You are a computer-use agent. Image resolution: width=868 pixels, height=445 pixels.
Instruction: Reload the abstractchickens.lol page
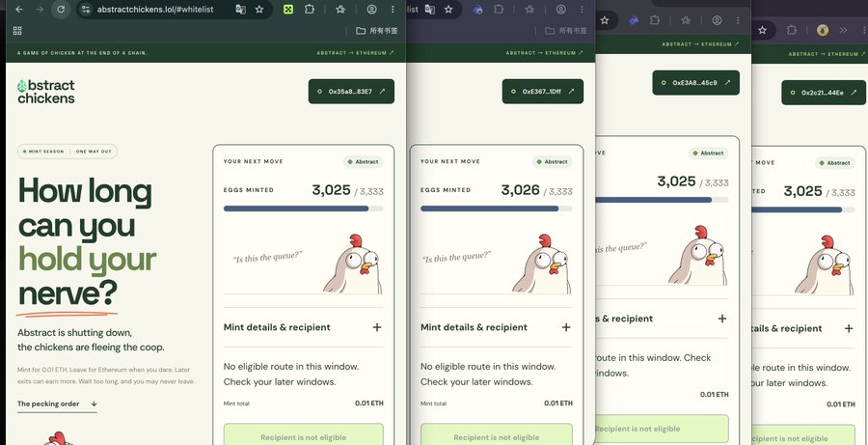pyautogui.click(x=61, y=10)
